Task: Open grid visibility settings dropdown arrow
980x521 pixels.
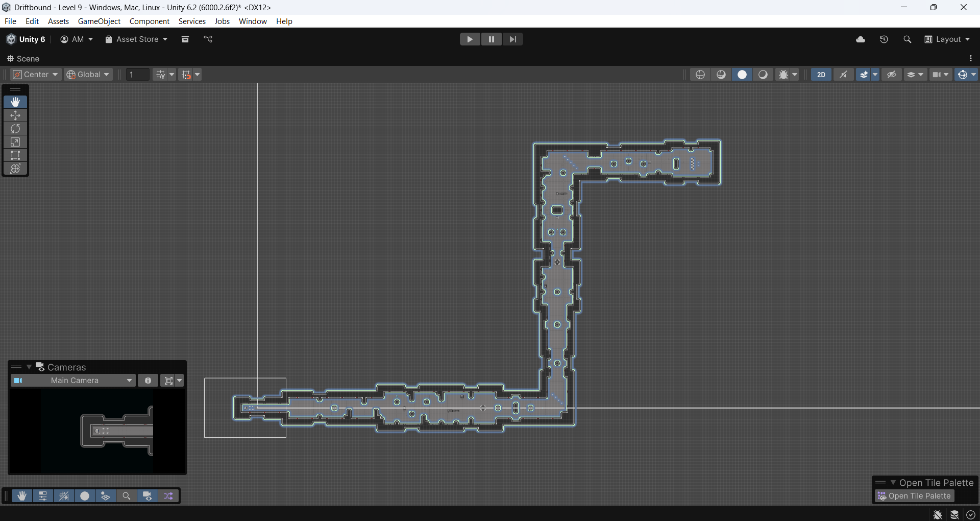Action: (x=172, y=75)
